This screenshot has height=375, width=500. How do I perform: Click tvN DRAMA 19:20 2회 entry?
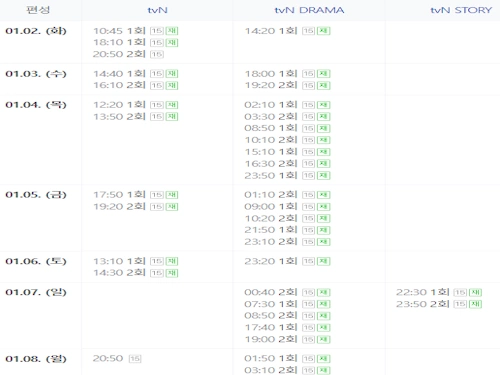point(287,85)
